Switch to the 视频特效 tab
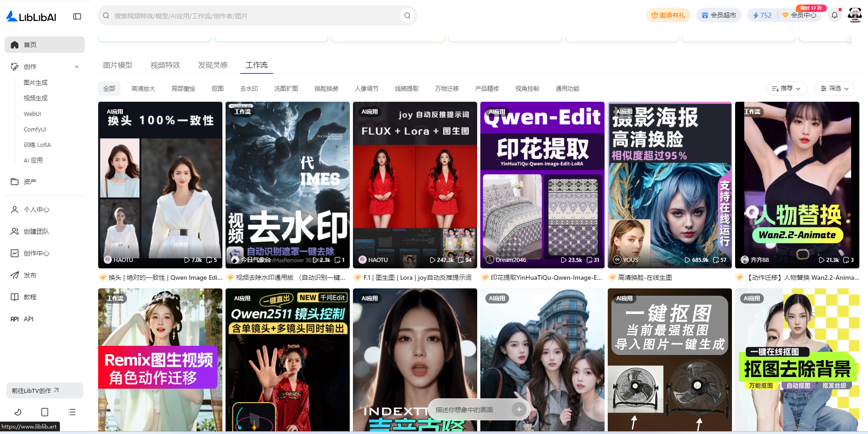The width and height of the screenshot is (868, 434). (165, 65)
